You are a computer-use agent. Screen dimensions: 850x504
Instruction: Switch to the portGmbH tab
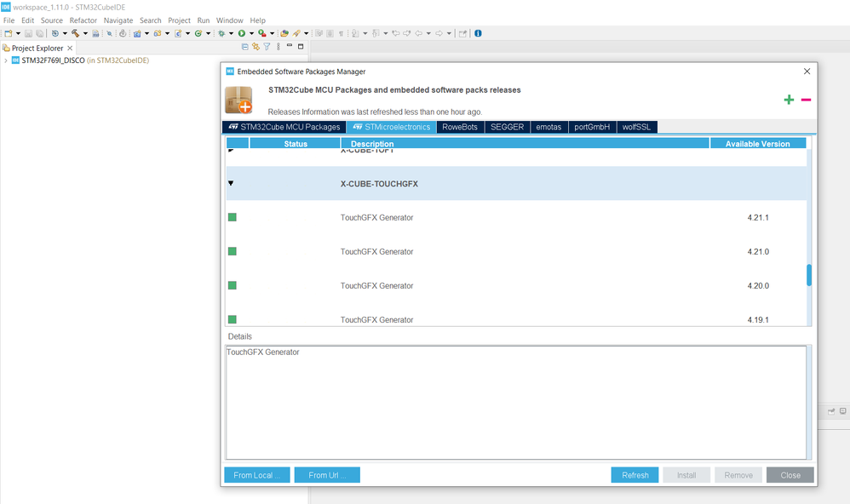click(592, 127)
